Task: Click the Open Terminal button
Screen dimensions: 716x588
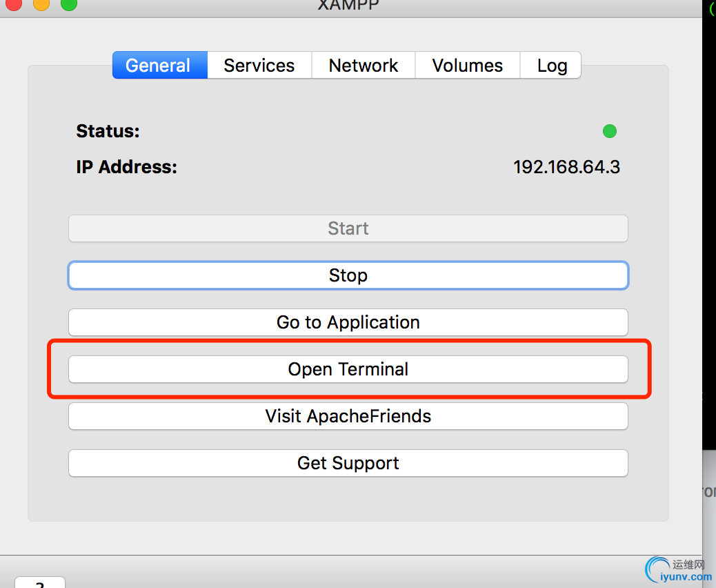Action: (x=348, y=369)
